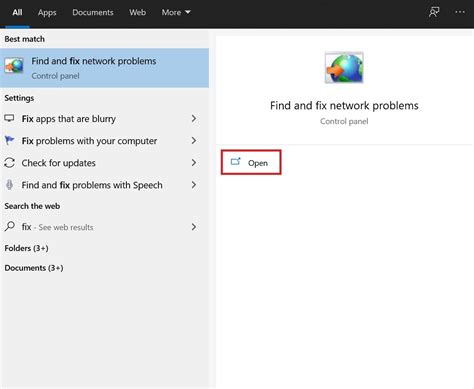The width and height of the screenshot is (474, 389).
Task: Click the globe icon in Best match result
Action: click(x=14, y=66)
